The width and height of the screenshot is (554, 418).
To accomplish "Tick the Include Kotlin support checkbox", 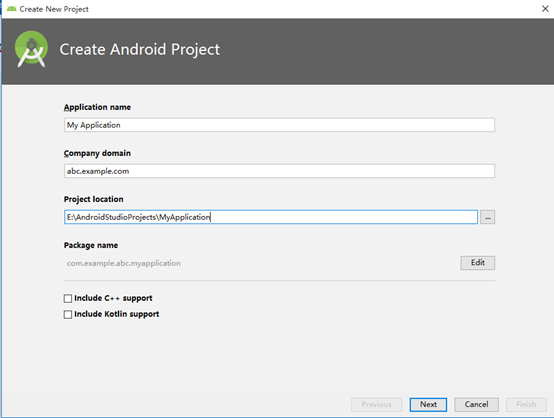I will (x=68, y=314).
